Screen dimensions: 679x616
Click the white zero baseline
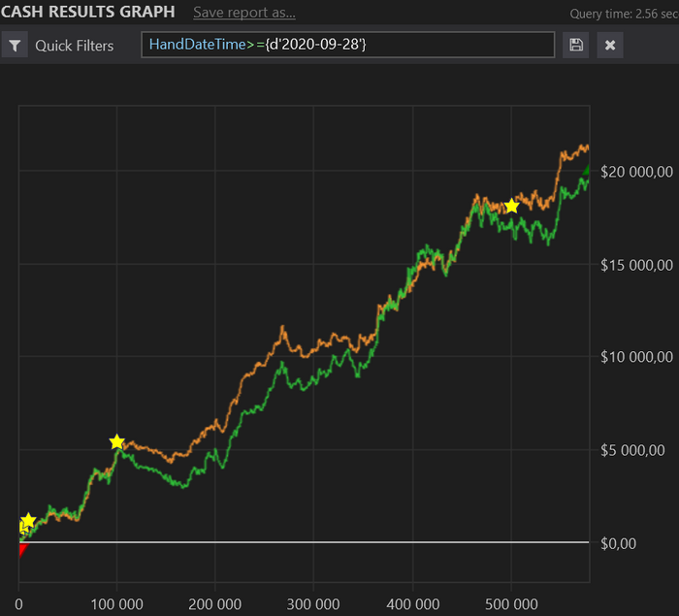tap(304, 542)
